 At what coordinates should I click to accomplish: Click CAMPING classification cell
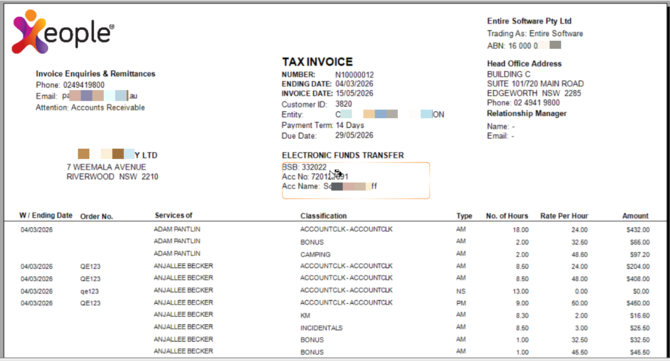[315, 255]
